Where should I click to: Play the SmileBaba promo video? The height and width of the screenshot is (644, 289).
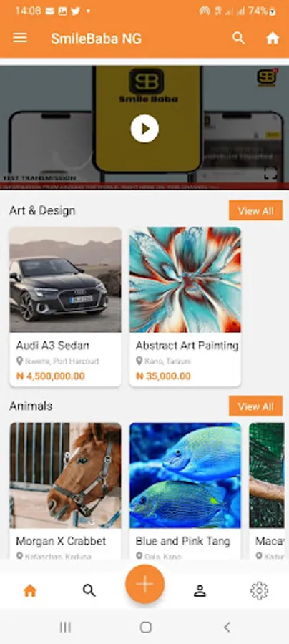[144, 129]
